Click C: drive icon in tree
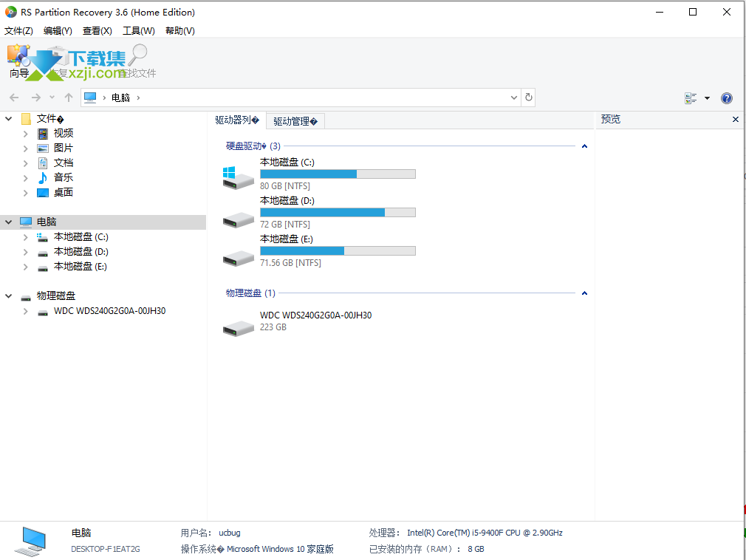This screenshot has width=746, height=560. point(43,237)
